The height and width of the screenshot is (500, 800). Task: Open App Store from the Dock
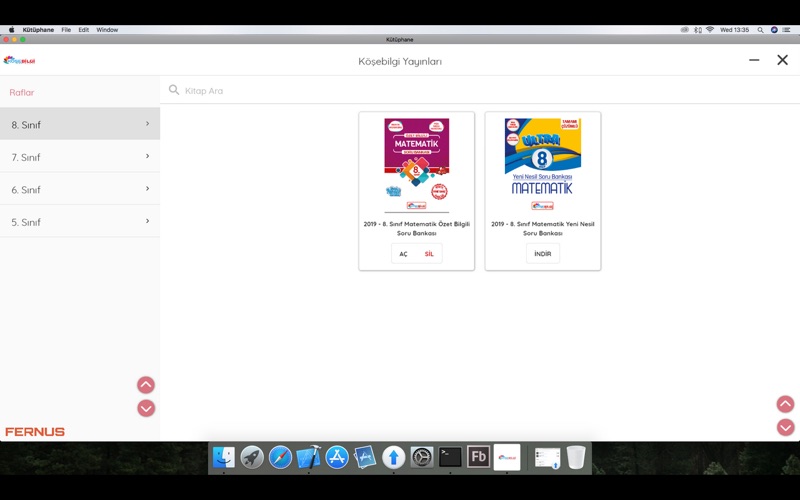point(337,457)
